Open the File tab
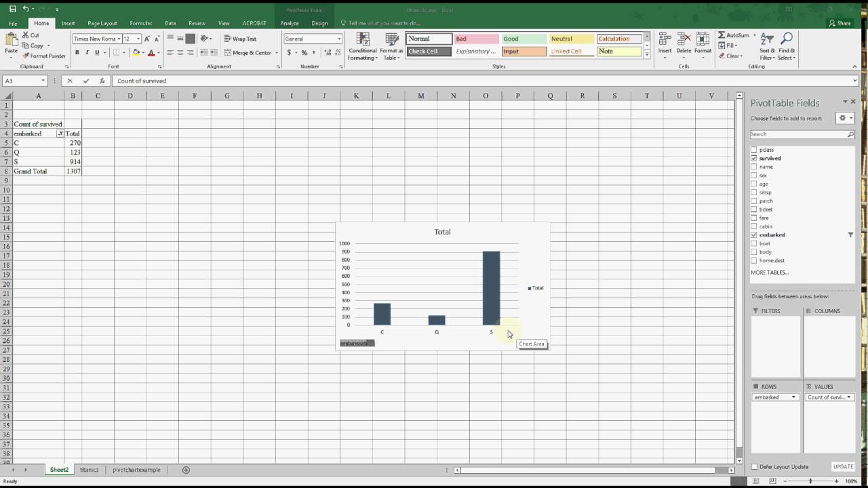Image resolution: width=868 pixels, height=488 pixels. click(x=13, y=23)
